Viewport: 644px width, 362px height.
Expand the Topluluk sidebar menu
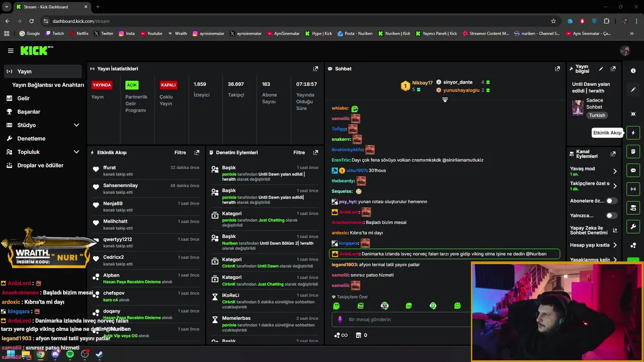(x=76, y=152)
